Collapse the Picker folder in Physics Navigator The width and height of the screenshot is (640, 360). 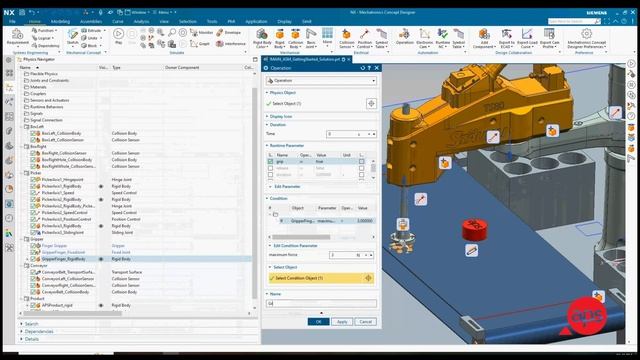click(x=22, y=173)
